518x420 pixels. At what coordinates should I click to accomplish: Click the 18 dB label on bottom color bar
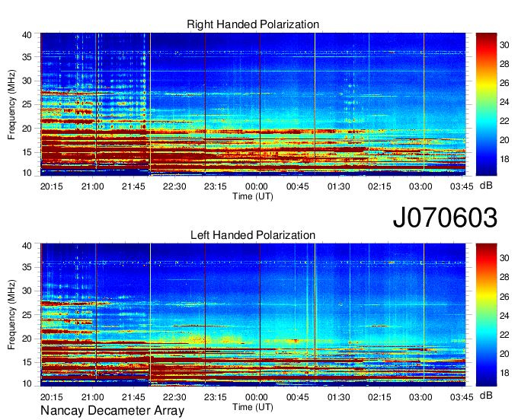pos(504,373)
